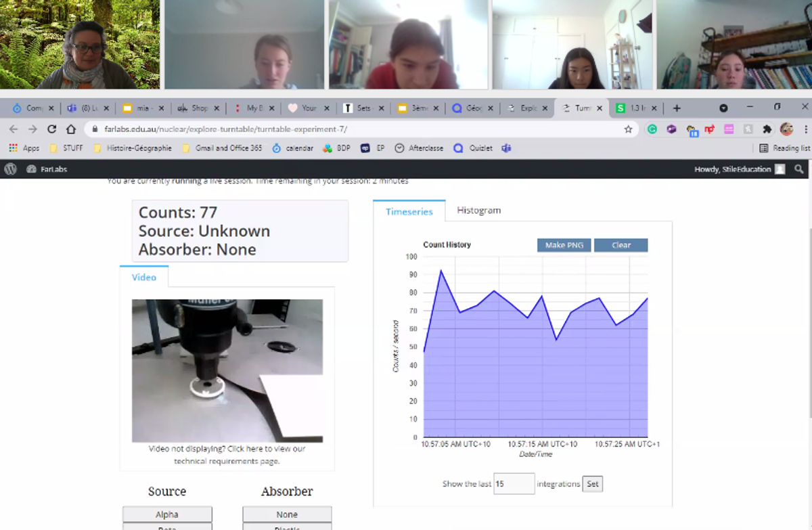Click the 'Source: Unknown' label

204,231
